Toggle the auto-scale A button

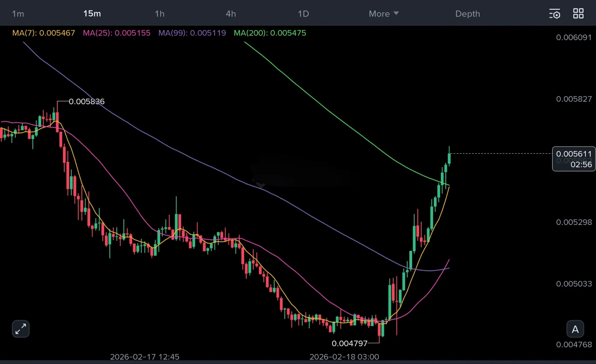[x=575, y=329]
